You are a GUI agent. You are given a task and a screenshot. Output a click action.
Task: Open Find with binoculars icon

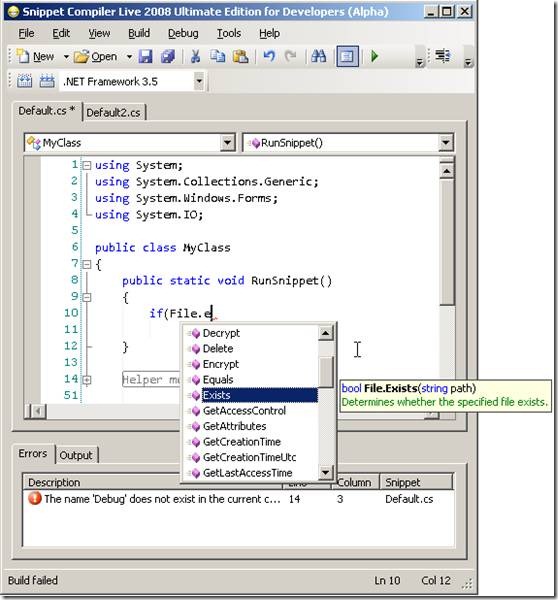coord(319,56)
